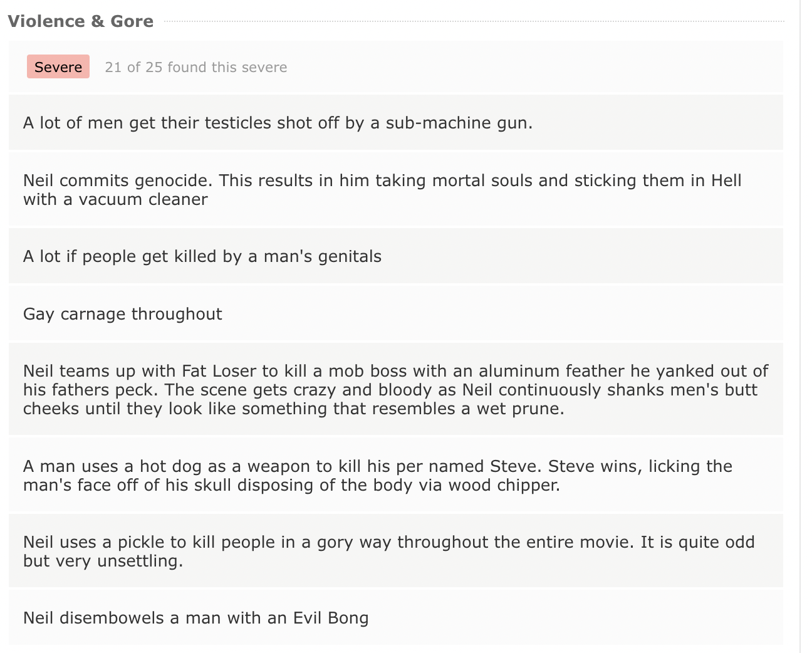Click the dotted divider beside the heading
This screenshot has height=653, width=812.
474,21
